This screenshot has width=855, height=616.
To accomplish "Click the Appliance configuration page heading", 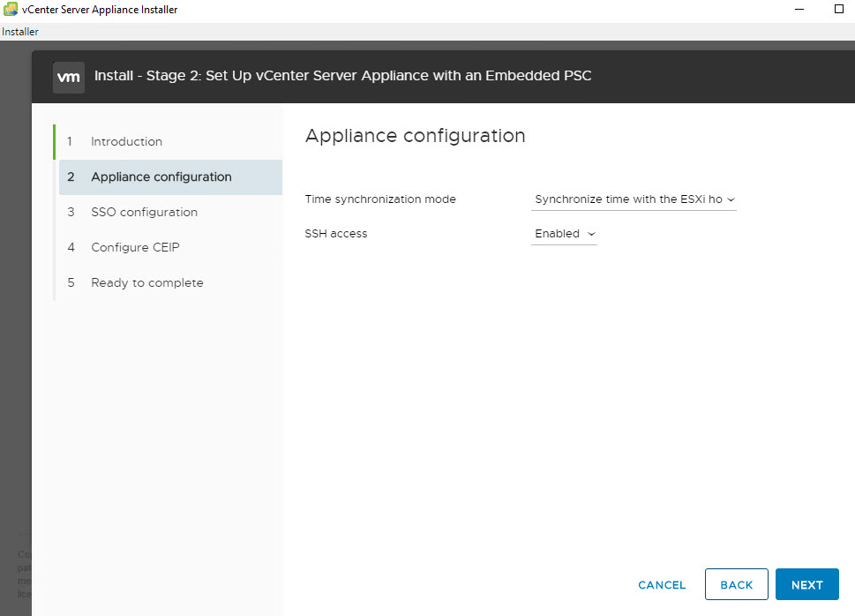I will (415, 136).
